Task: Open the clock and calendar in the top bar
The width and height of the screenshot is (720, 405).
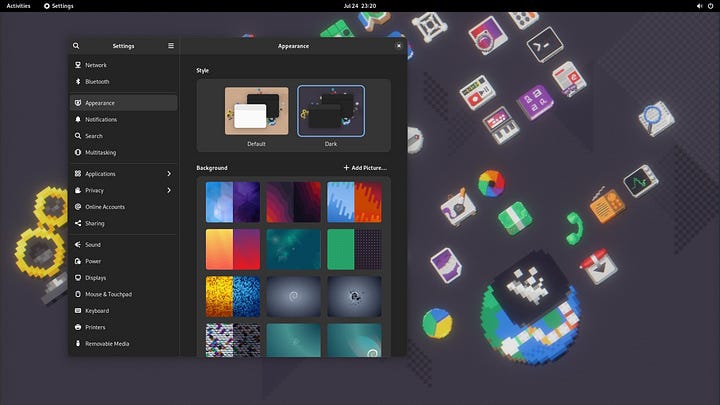Action: (360, 6)
